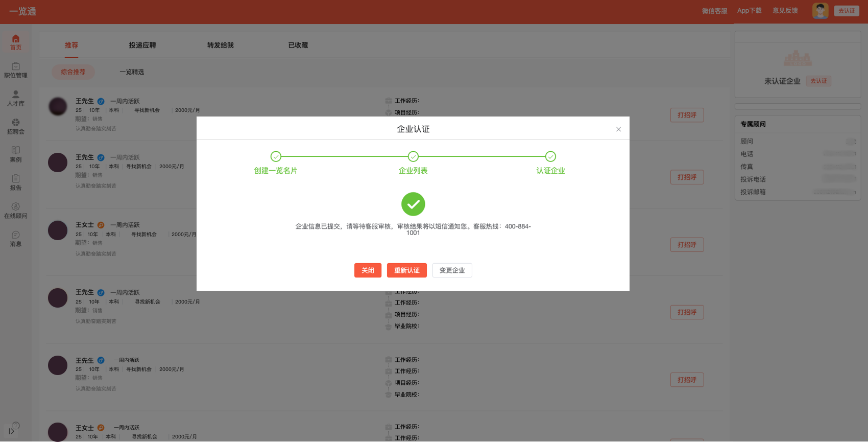Click the 重新认证 button
The width and height of the screenshot is (868, 442).
coord(407,270)
